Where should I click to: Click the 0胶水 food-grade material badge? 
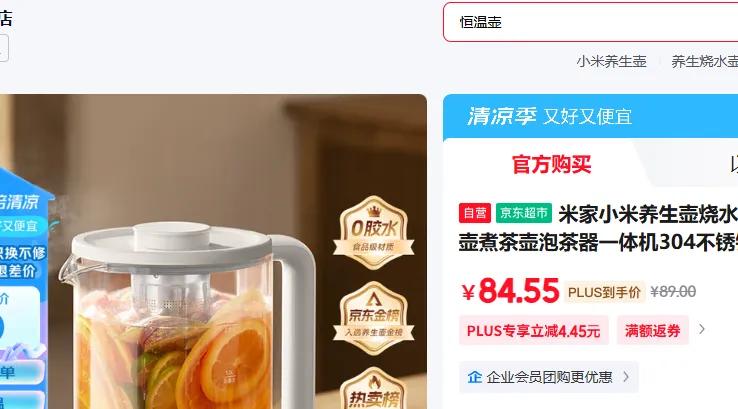click(x=374, y=233)
